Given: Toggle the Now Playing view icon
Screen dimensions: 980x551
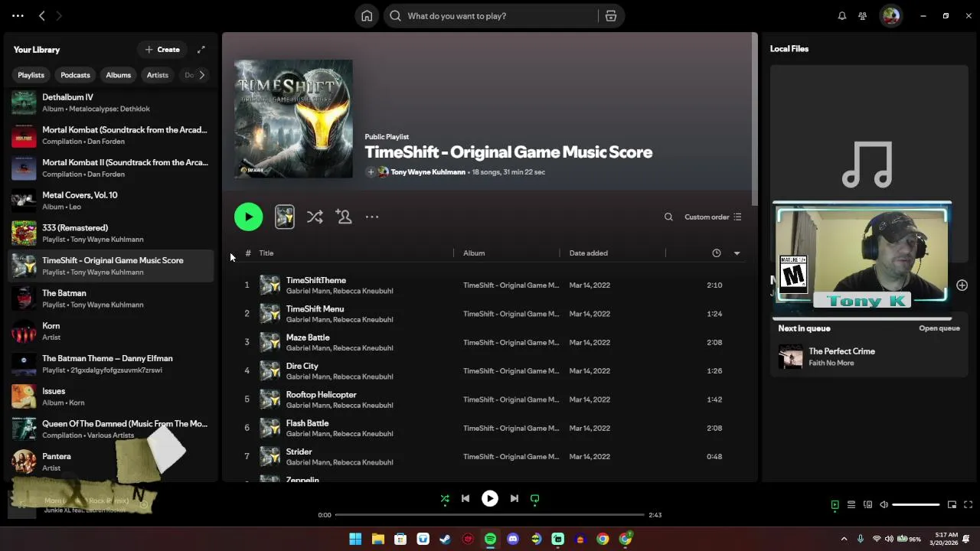Looking at the screenshot, I should click(835, 505).
